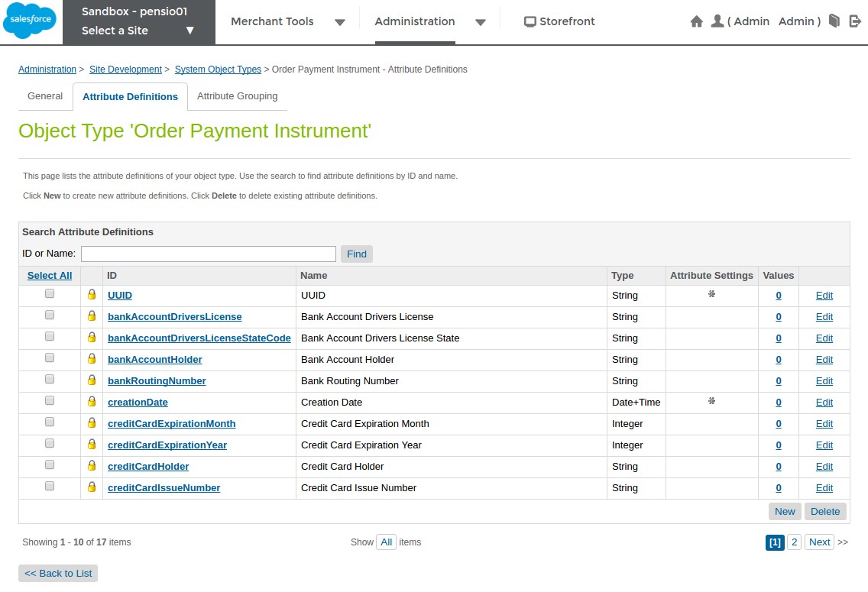Image resolution: width=868 pixels, height=592 pixels.
Task: Select the creditCardHolder row checkbox
Action: [50, 464]
